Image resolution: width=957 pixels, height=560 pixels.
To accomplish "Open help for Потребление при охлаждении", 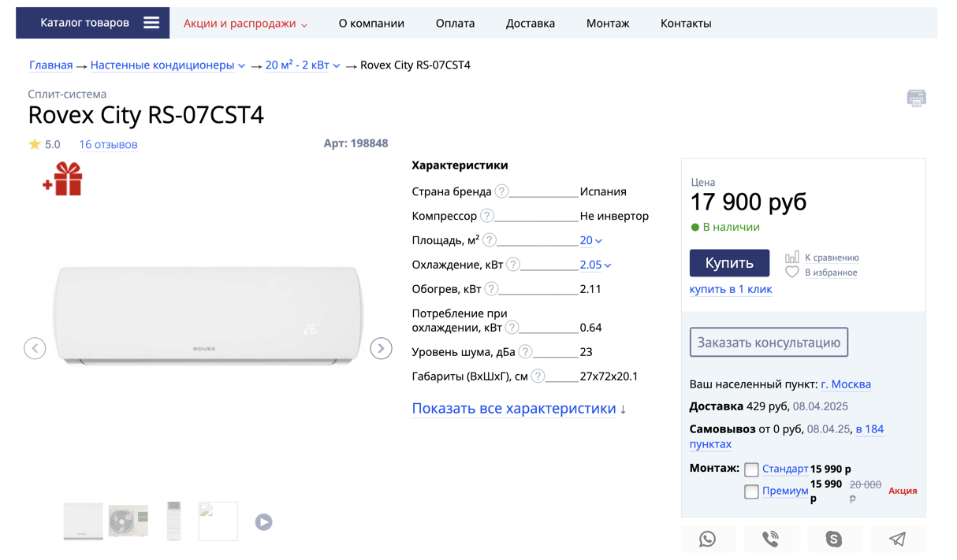I will tap(512, 328).
